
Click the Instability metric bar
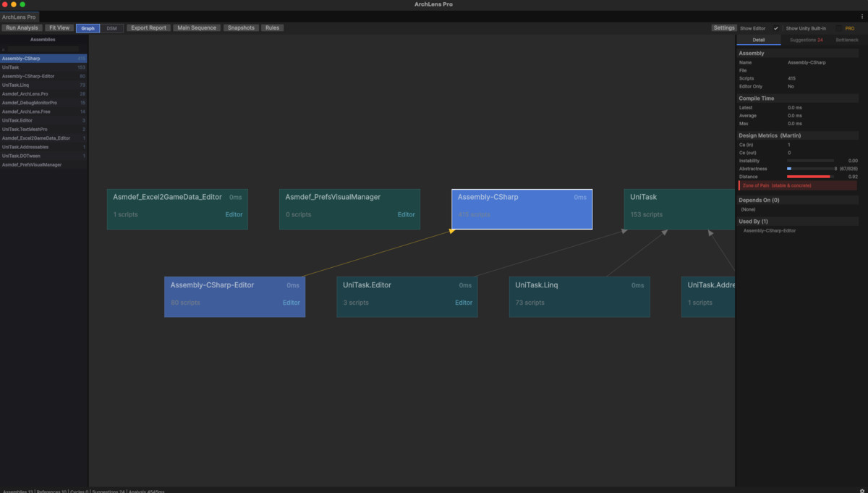(x=810, y=161)
